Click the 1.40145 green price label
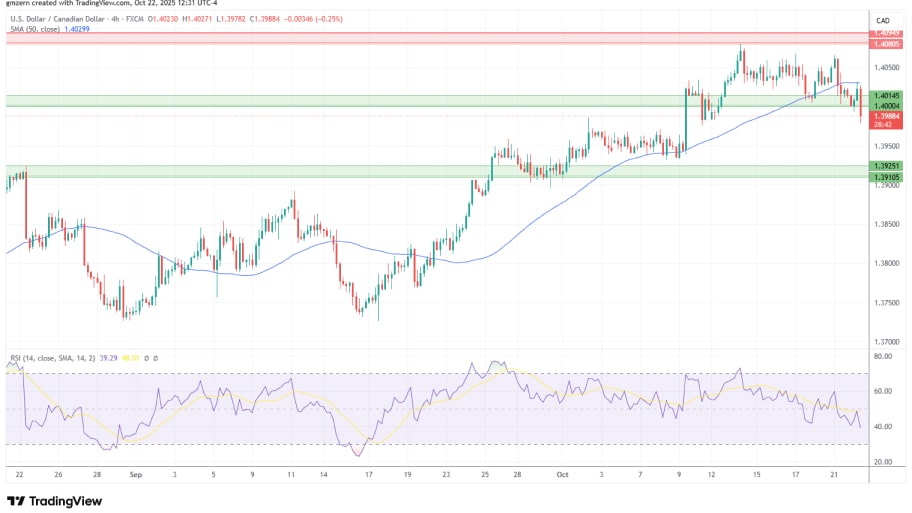Image resolution: width=912 pixels, height=513 pixels. pyautogui.click(x=886, y=96)
